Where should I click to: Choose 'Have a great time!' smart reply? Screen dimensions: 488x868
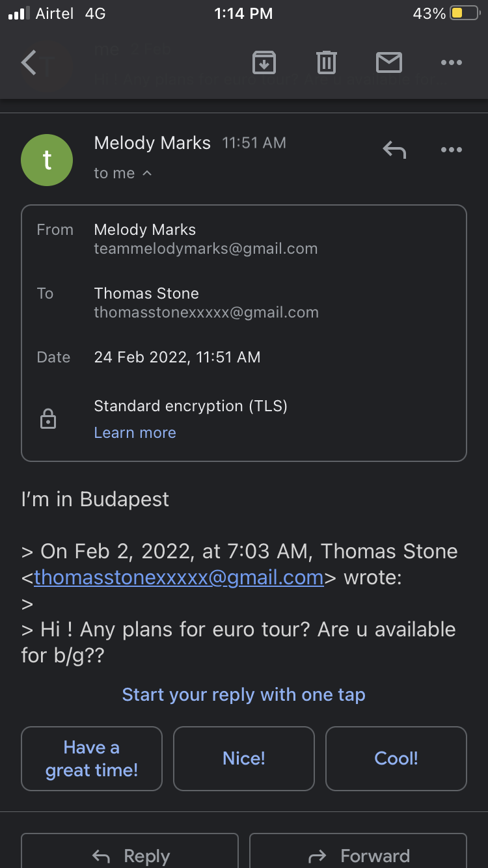[x=92, y=759]
